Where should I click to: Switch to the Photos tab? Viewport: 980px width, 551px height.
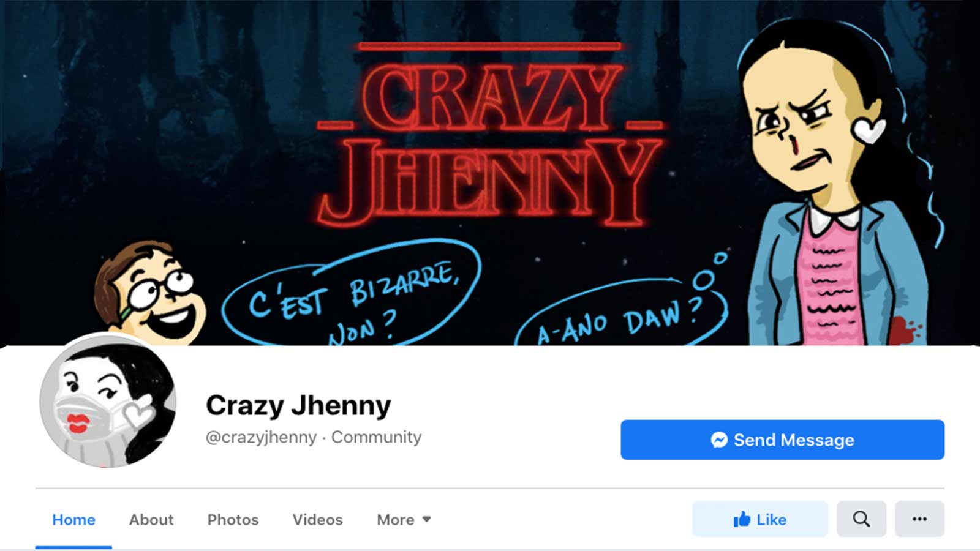click(233, 519)
